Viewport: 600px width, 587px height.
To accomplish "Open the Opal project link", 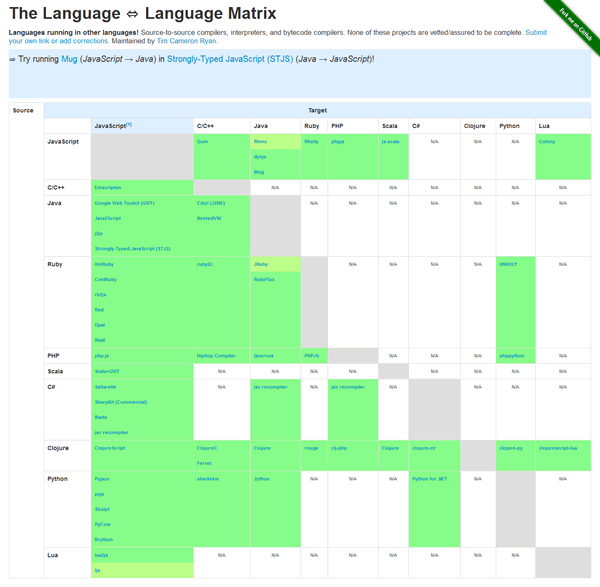I will click(x=99, y=325).
